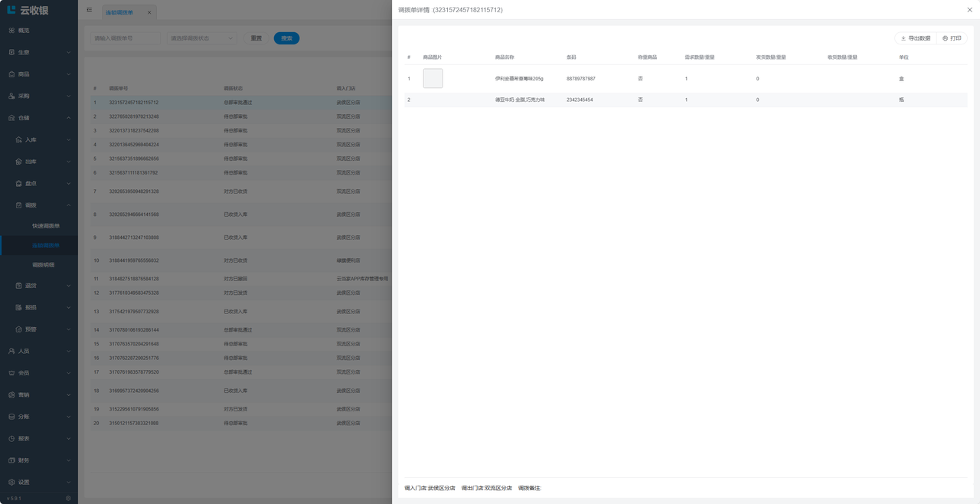This screenshot has width=980, height=504.
Task: Click the 打印 print button
Action: coord(952,38)
